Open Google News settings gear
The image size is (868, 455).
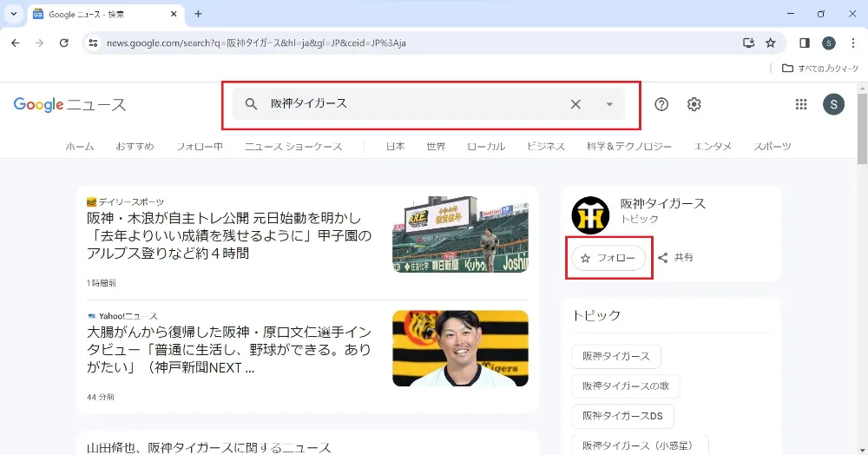[x=694, y=104]
